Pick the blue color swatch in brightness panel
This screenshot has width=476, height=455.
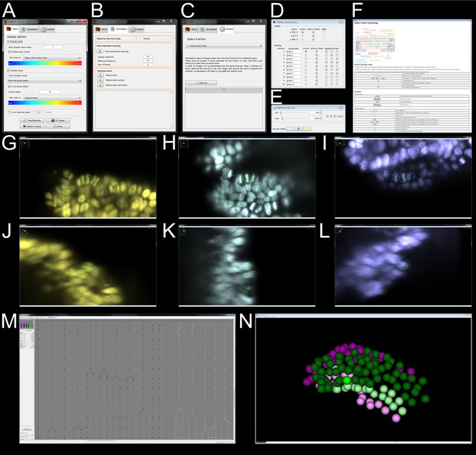[x=299, y=129]
